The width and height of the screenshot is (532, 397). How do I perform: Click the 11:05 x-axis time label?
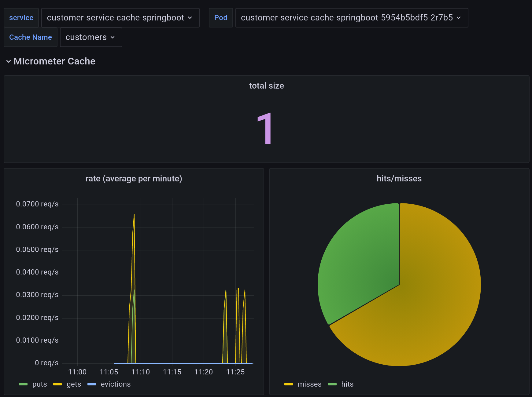[109, 372]
